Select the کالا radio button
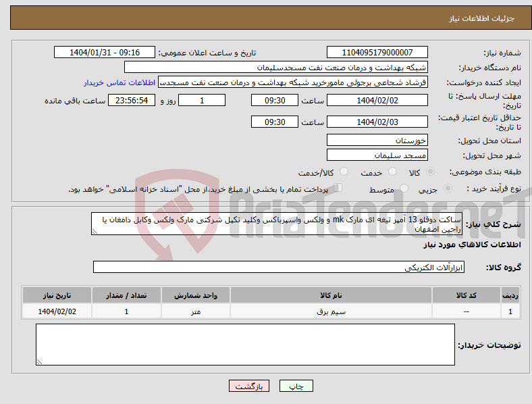The image size is (532, 404). pos(430,172)
